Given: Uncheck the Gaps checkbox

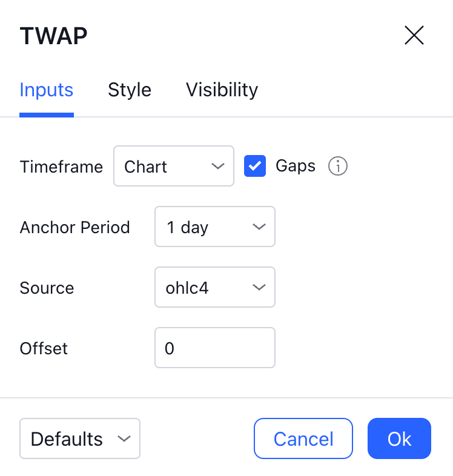Looking at the screenshot, I should [x=255, y=166].
